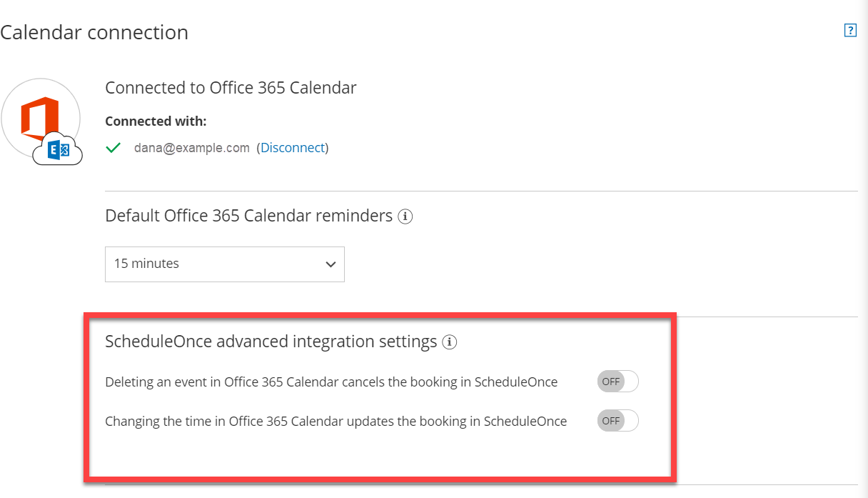Image resolution: width=868 pixels, height=498 pixels.
Task: Turn on changing time updates booking toggle
Action: tap(617, 421)
